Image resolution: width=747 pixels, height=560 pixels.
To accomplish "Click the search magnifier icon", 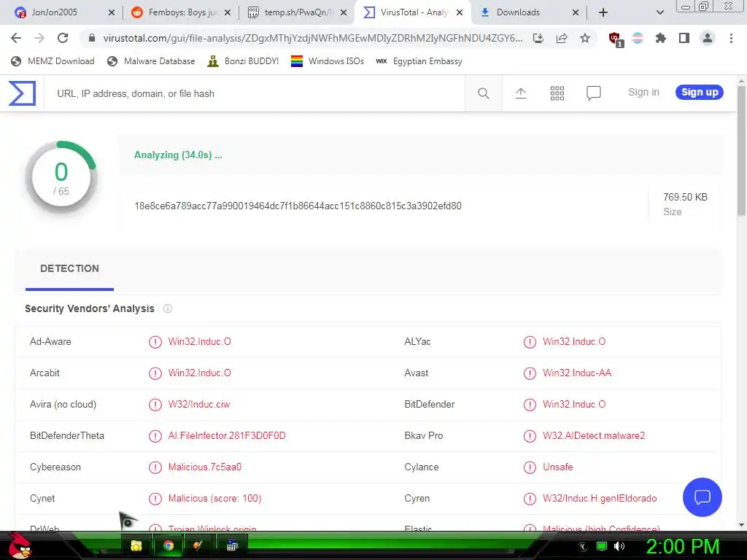I will [483, 93].
